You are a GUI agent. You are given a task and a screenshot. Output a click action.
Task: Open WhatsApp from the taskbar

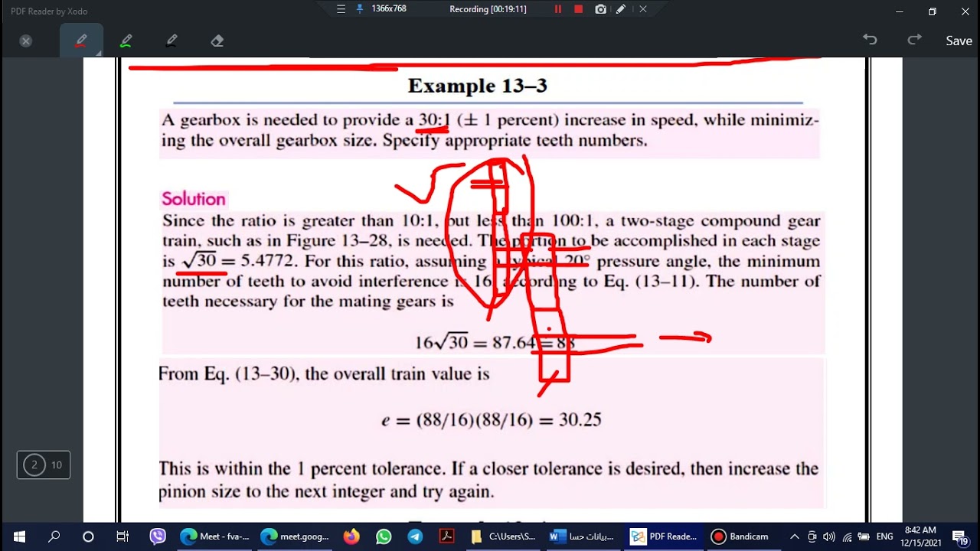tap(384, 536)
